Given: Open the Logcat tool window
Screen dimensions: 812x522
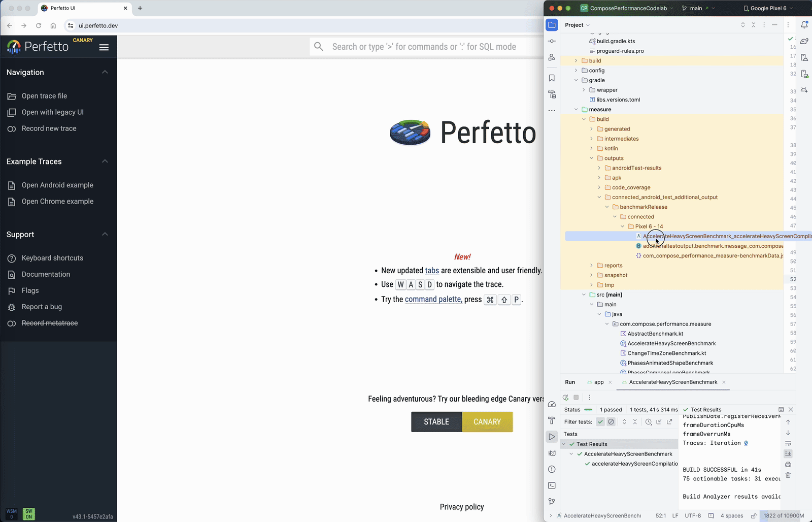Looking at the screenshot, I should (x=552, y=453).
